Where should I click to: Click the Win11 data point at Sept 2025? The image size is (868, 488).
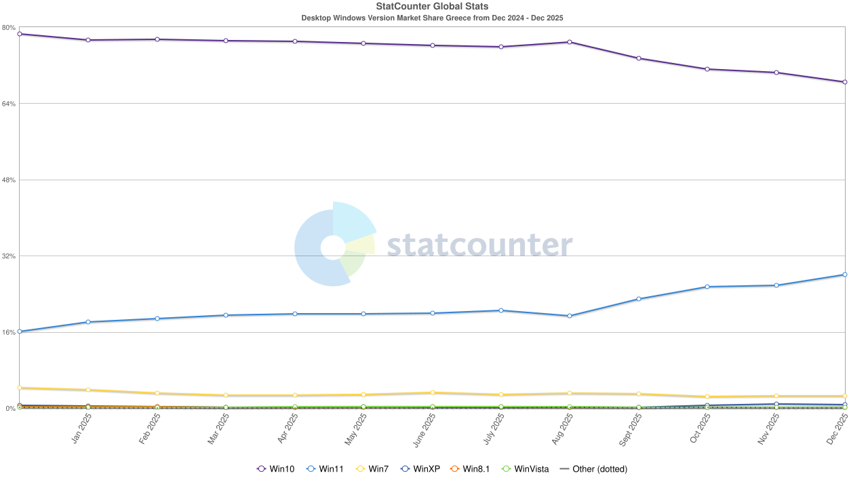[639, 299]
